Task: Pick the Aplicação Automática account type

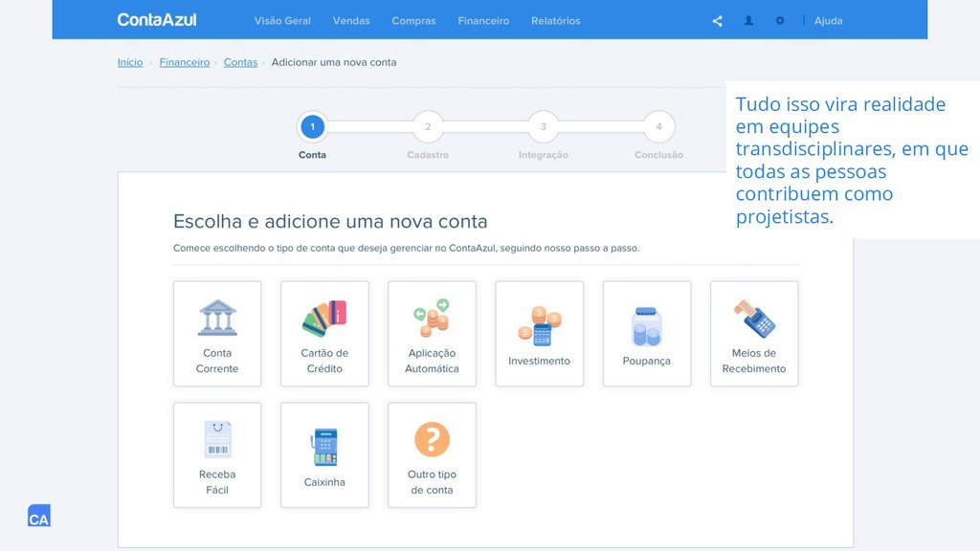Action: [x=432, y=334]
